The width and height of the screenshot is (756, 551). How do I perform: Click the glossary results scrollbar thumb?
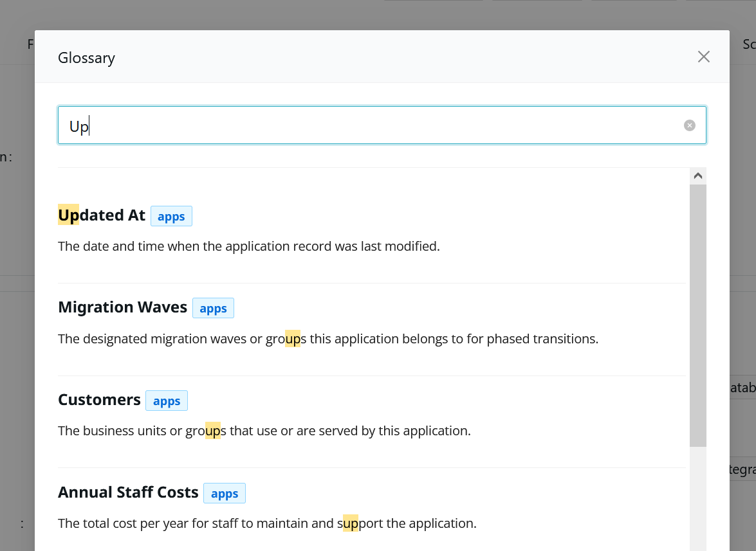(697, 315)
